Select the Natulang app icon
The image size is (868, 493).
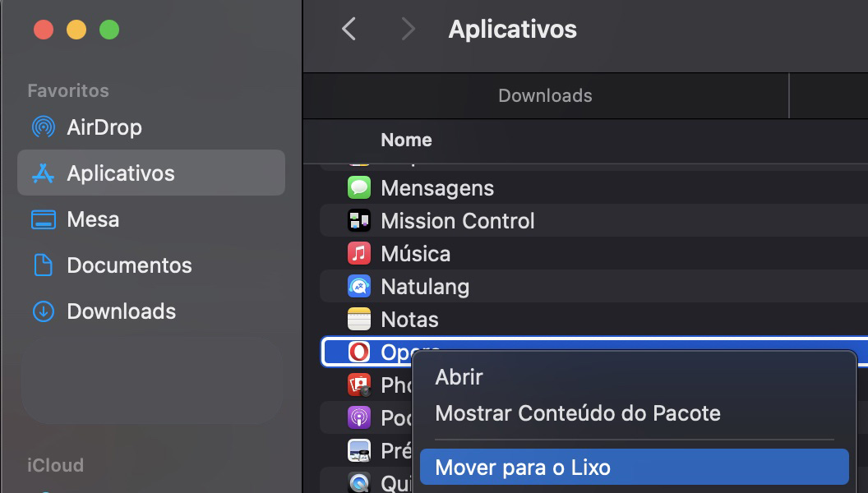[359, 286]
